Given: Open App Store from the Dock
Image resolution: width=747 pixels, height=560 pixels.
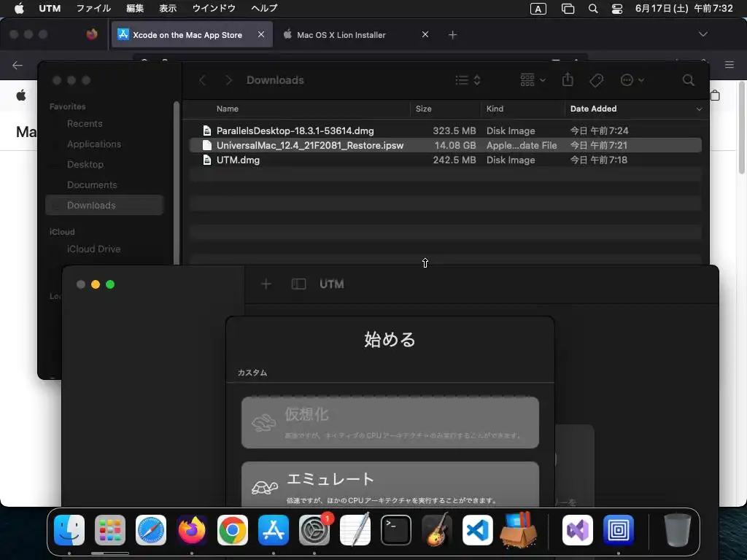Looking at the screenshot, I should (x=274, y=529).
